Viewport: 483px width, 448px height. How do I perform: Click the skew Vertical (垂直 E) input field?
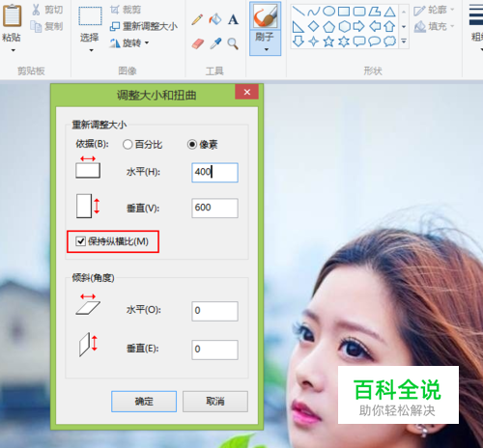coord(214,350)
